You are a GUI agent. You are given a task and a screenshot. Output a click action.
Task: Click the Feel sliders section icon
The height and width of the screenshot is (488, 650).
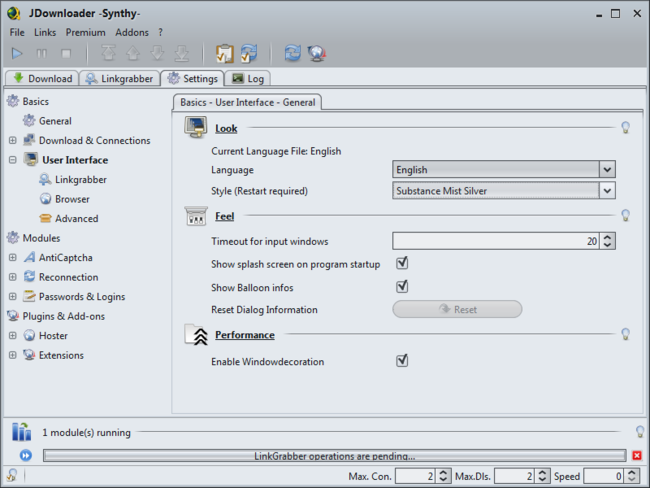click(196, 216)
